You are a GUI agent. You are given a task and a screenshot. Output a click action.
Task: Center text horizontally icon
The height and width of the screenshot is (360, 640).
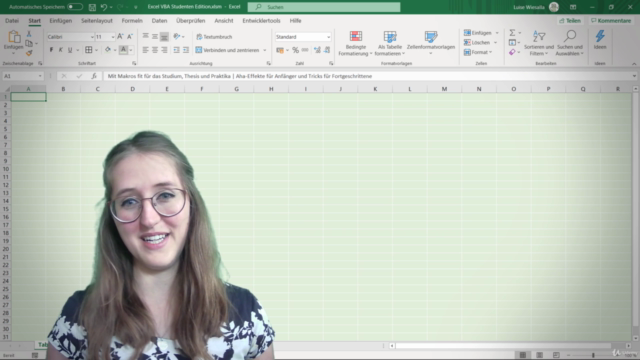(155, 50)
